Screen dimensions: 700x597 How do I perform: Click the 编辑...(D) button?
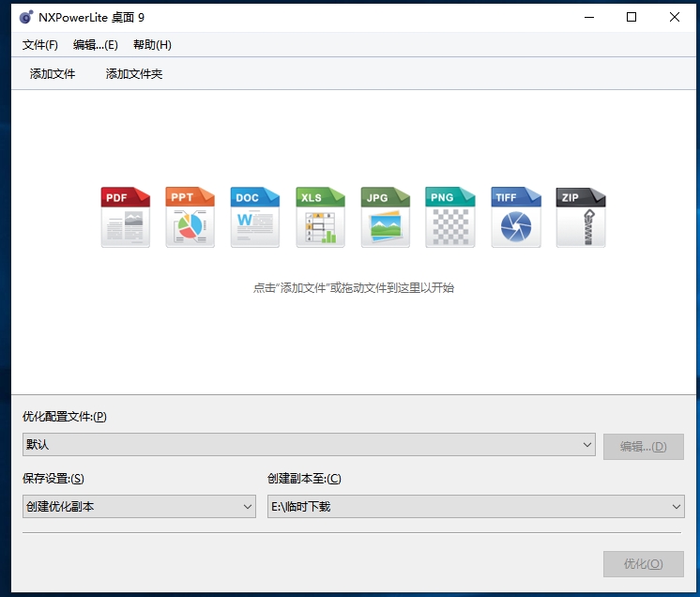tap(644, 447)
